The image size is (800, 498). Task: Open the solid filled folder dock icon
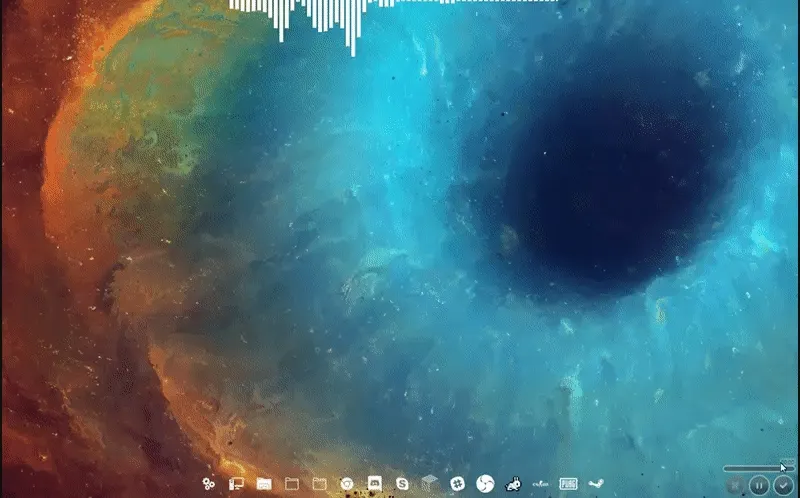coord(264,484)
